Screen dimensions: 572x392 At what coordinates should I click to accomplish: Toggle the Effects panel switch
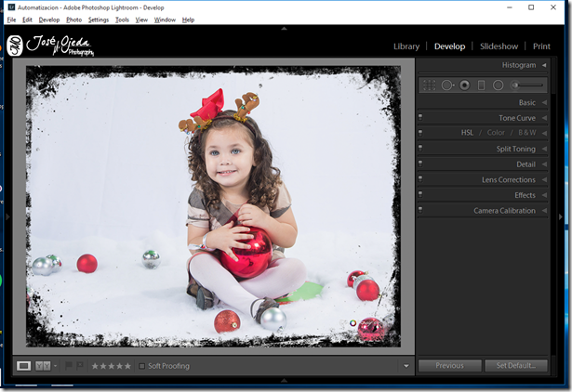[420, 194]
